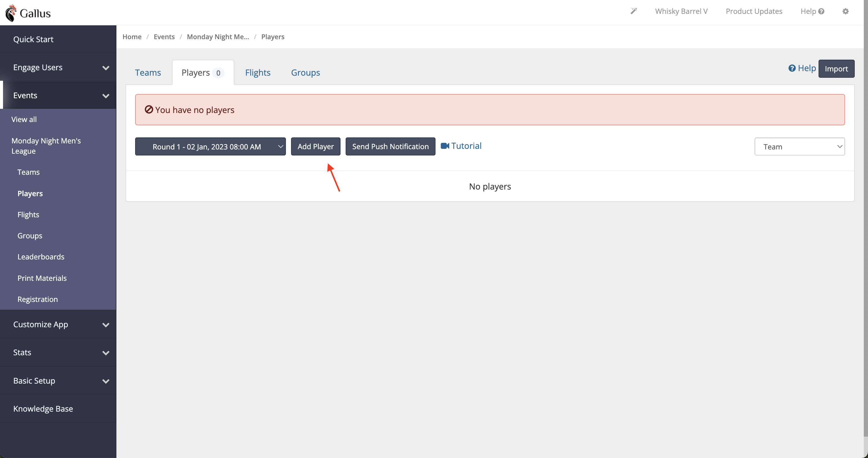Open Groups in the sidebar
This screenshot has height=458, width=868.
(x=30, y=236)
